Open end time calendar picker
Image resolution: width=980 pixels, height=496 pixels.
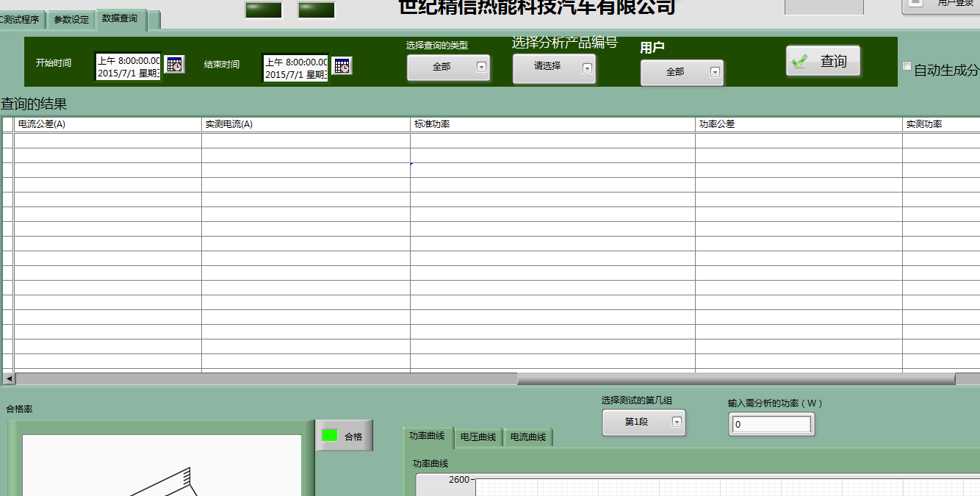tap(342, 65)
